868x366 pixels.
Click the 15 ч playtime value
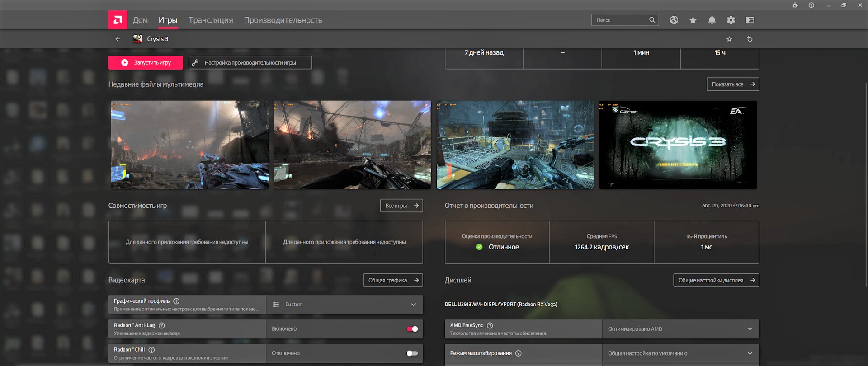720,53
